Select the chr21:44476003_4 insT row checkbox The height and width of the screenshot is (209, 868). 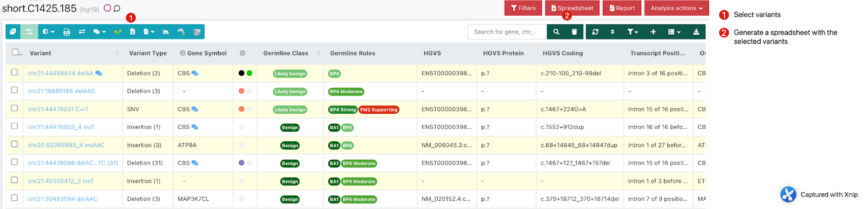pos(15,126)
